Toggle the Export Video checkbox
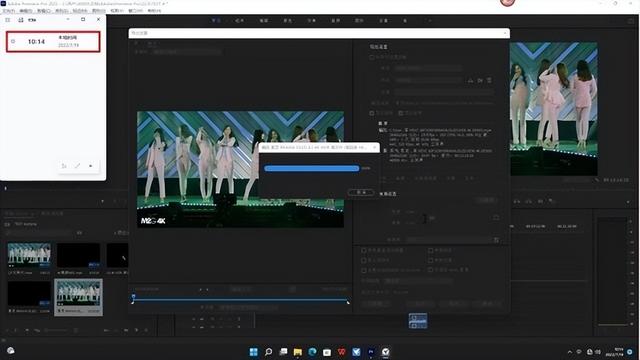 (x=372, y=113)
